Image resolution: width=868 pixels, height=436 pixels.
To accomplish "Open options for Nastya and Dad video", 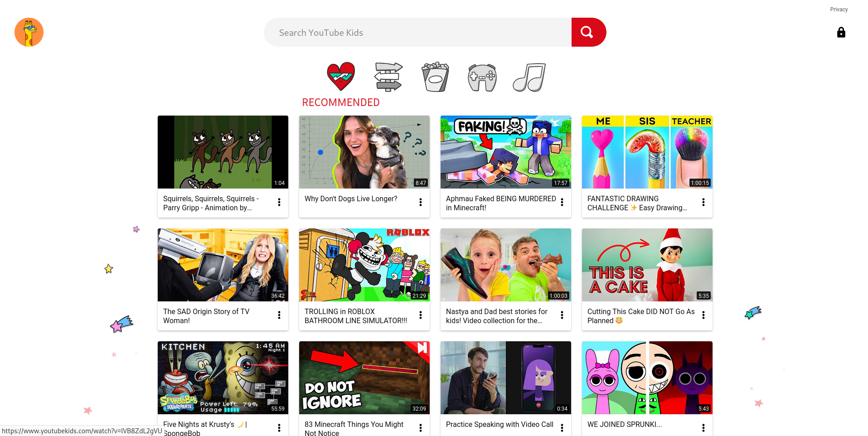I will pos(562,315).
